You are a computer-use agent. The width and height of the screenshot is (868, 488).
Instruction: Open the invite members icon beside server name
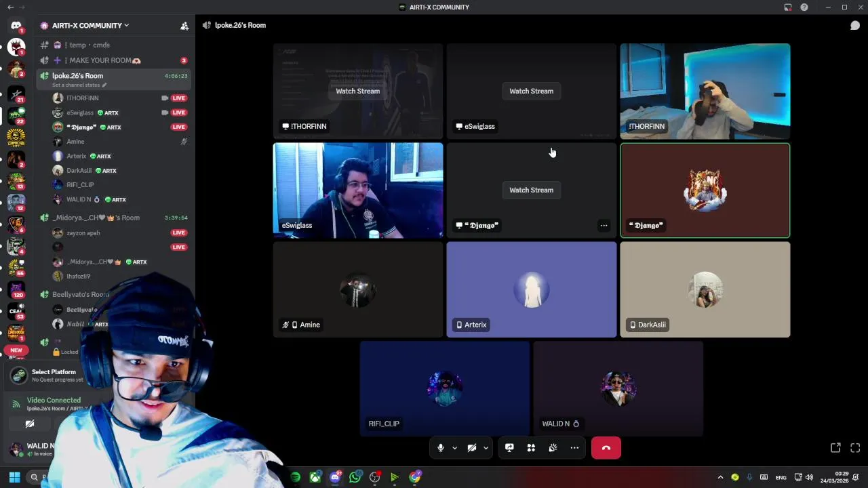pos(184,26)
